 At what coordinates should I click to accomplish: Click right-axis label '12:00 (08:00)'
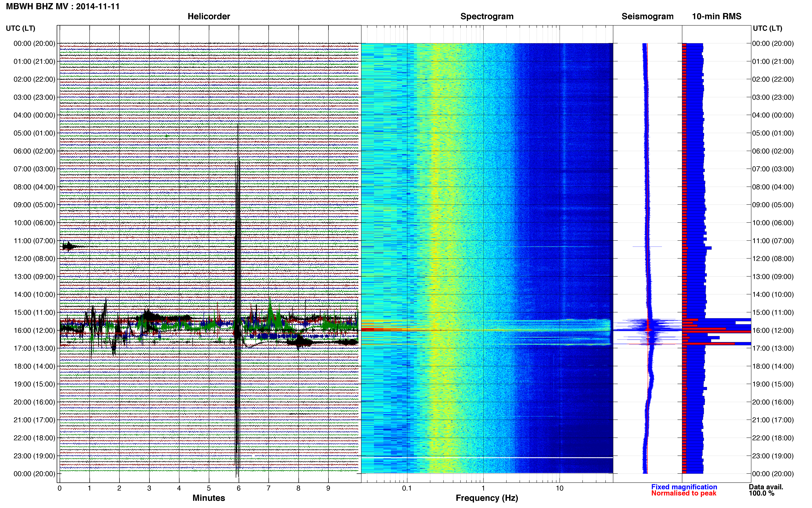pyautogui.click(x=773, y=259)
